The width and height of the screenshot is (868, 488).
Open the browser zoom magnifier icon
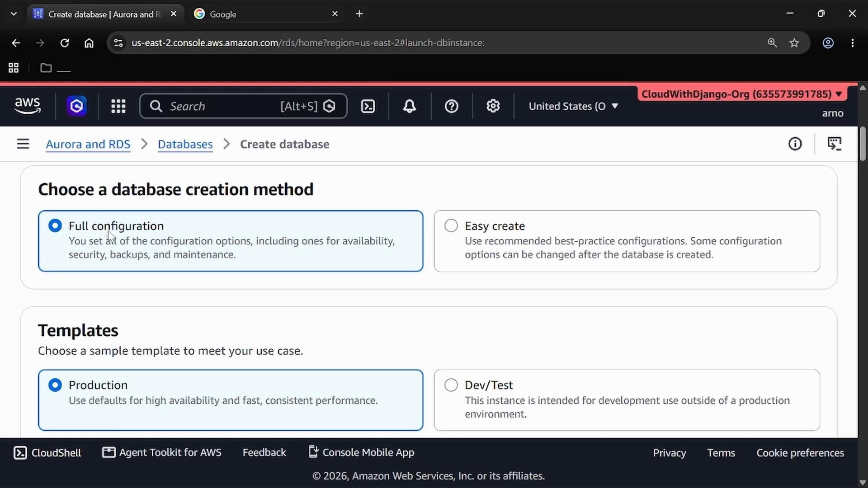pos(772,43)
